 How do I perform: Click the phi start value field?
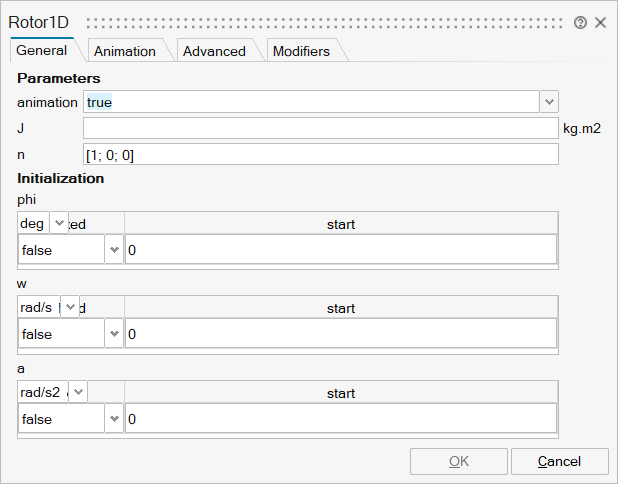coord(340,250)
